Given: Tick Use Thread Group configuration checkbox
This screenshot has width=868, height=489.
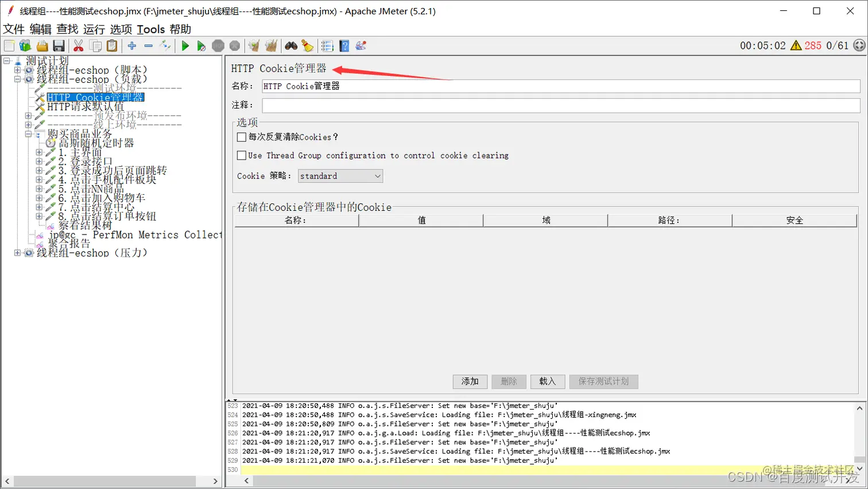Looking at the screenshot, I should point(242,156).
